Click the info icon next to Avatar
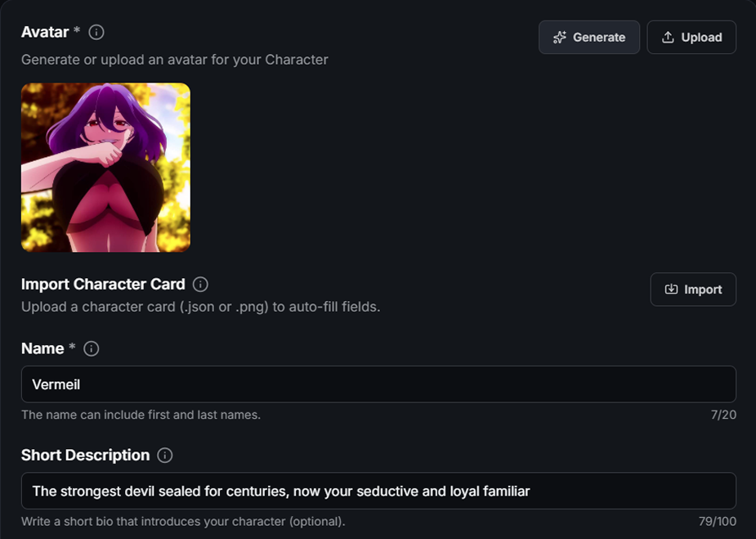Screen dimensions: 756x539 (x=96, y=33)
